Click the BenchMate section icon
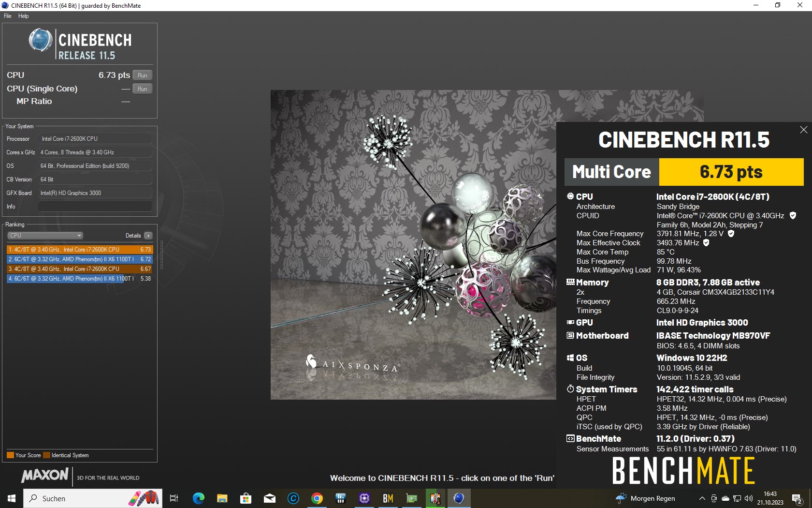 point(570,438)
